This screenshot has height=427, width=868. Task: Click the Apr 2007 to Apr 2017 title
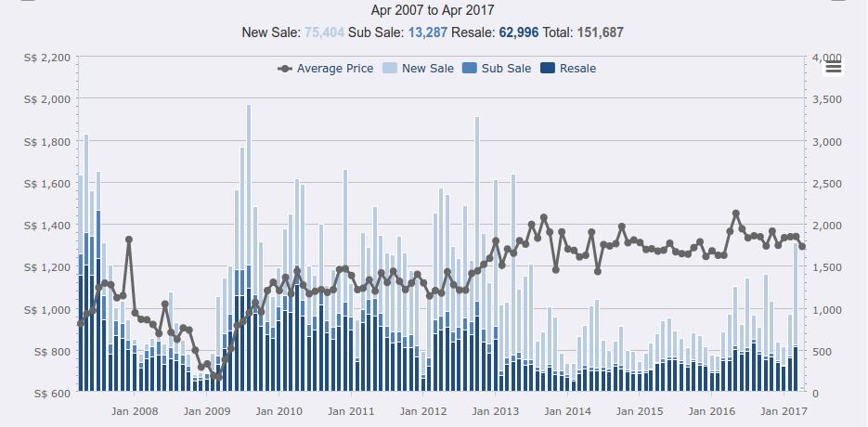pos(433,10)
